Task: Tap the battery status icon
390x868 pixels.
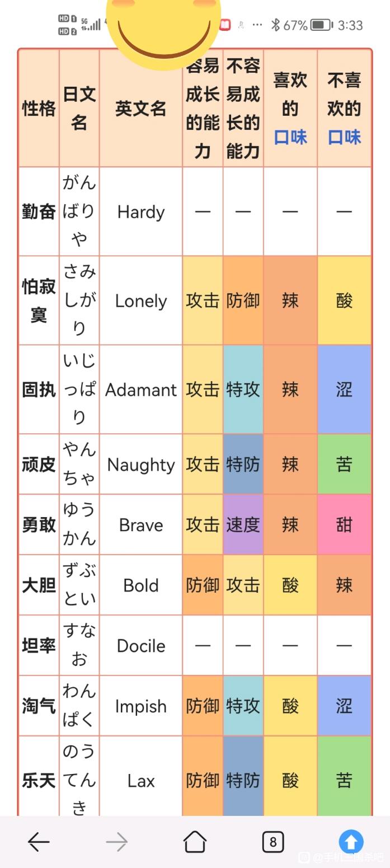Action: pyautogui.click(x=321, y=25)
